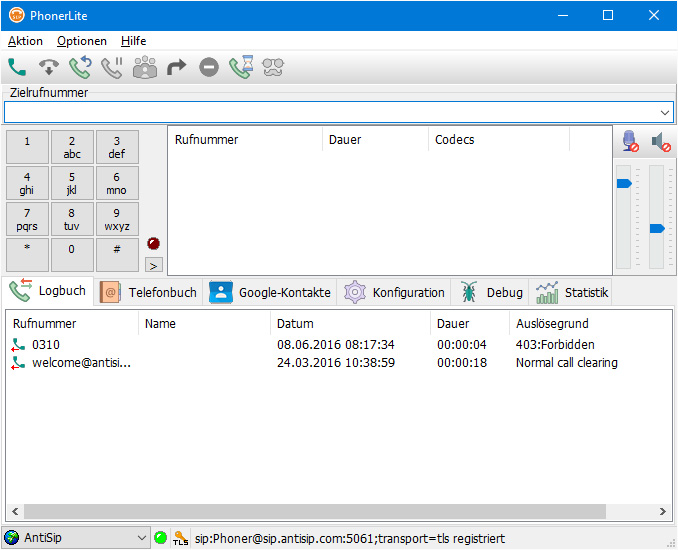Viewport: 678px width, 550px height.
Task: Expand the dial pad with arrow button
Action: (x=153, y=265)
